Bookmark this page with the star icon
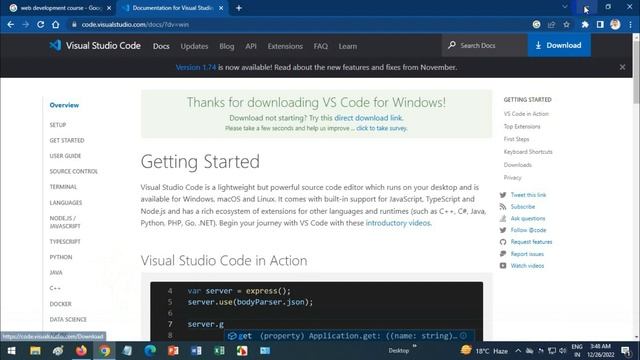The image size is (640, 360). [x=567, y=24]
